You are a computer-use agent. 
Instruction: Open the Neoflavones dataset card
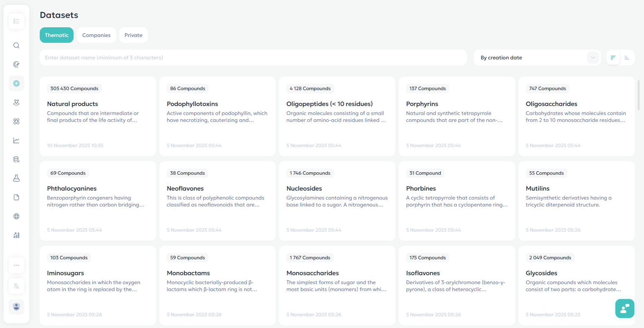(x=218, y=201)
